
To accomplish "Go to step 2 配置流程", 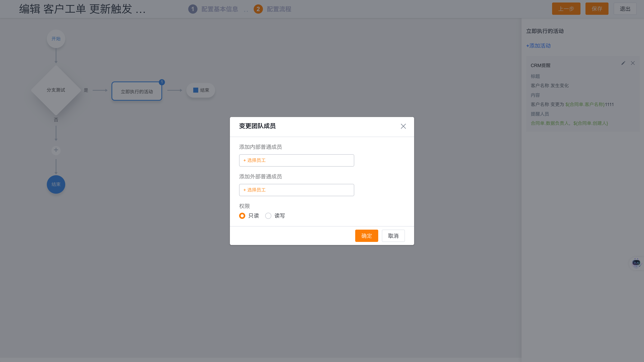I will pos(272,9).
